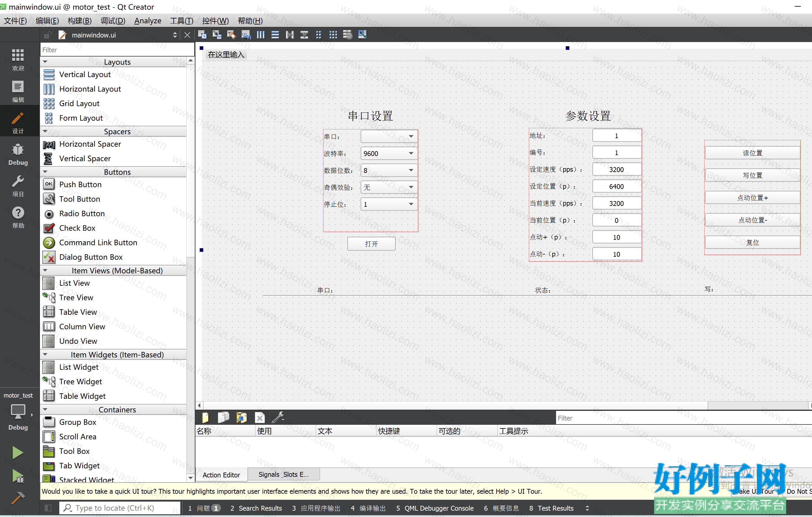Apply Lay Out Vertically in Splitter icon
The height and width of the screenshot is (517, 812).
click(304, 35)
